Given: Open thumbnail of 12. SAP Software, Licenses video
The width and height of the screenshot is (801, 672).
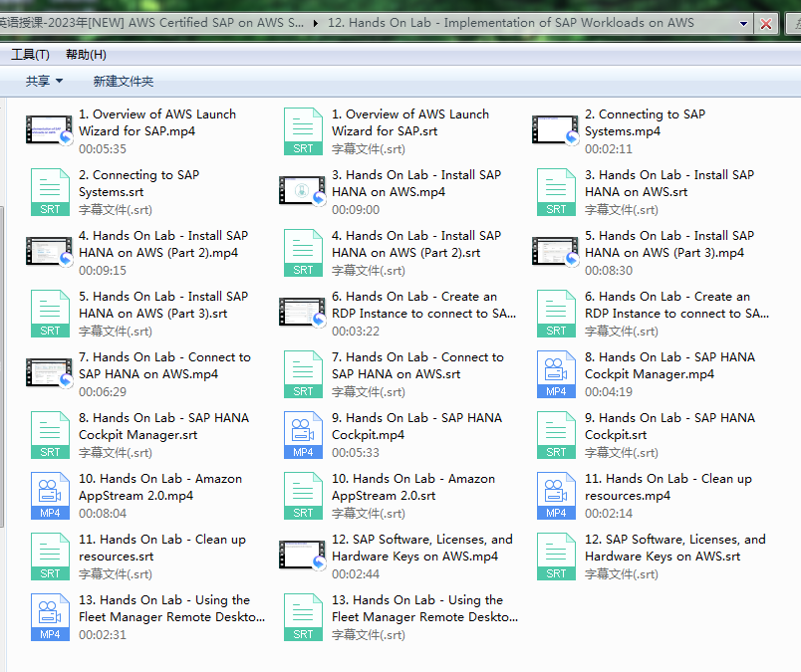Looking at the screenshot, I should [303, 556].
